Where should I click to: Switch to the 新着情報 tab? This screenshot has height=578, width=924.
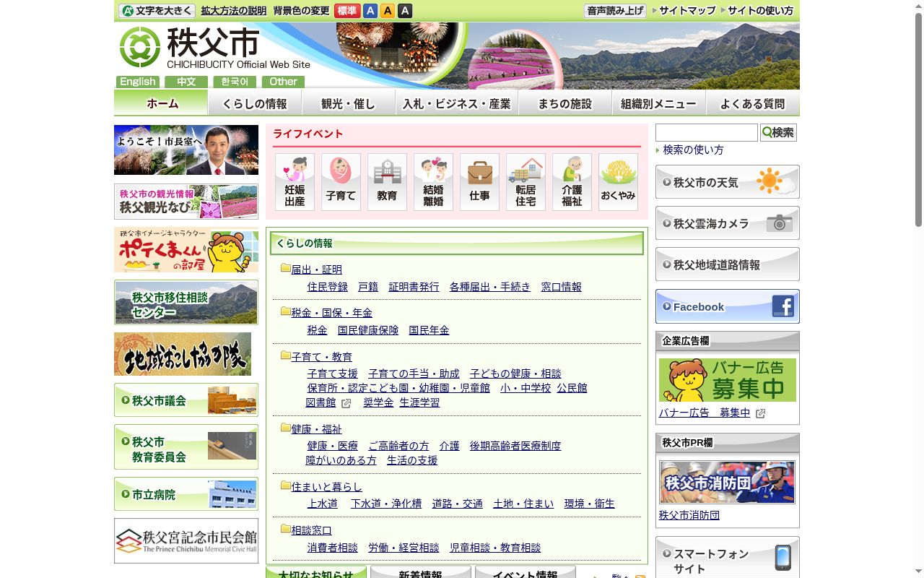coord(421,572)
